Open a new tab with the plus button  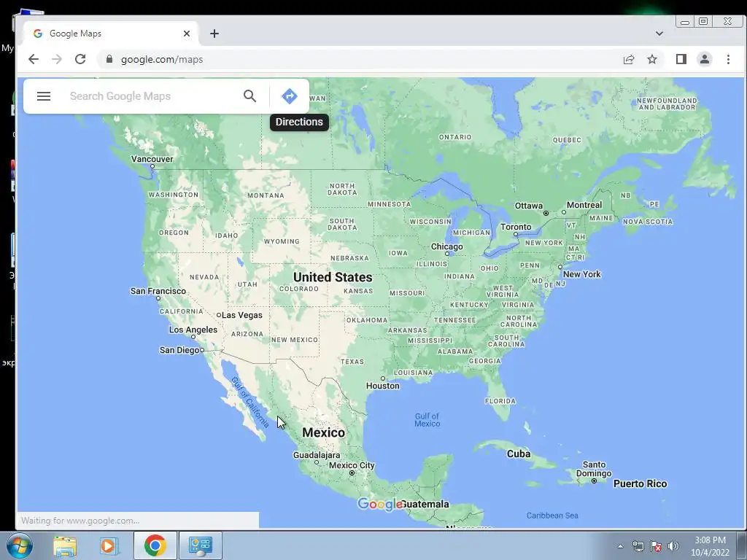pos(214,34)
